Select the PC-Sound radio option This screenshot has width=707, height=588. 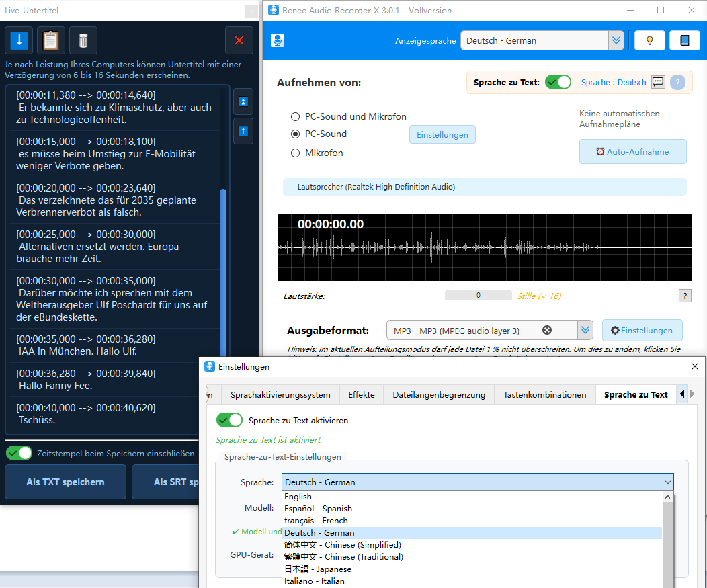pos(319,134)
